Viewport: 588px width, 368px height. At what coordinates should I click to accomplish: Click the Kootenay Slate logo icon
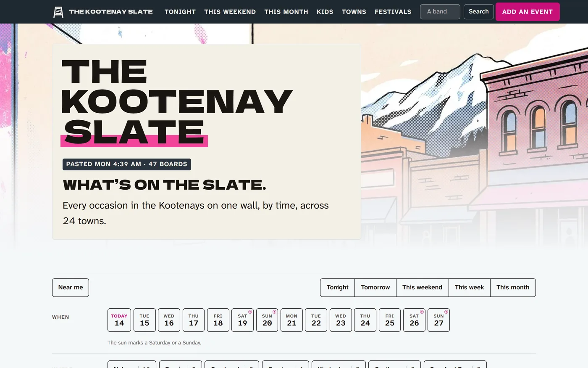pyautogui.click(x=58, y=12)
